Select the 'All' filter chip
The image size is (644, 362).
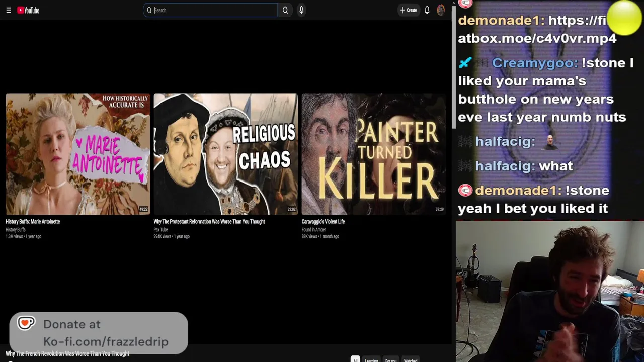point(355,359)
